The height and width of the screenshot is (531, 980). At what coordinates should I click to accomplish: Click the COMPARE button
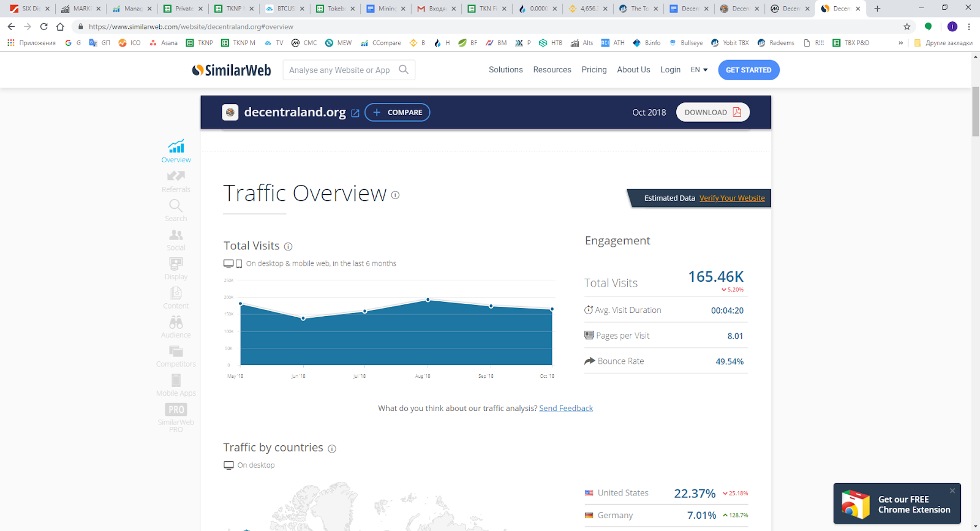[x=398, y=112]
